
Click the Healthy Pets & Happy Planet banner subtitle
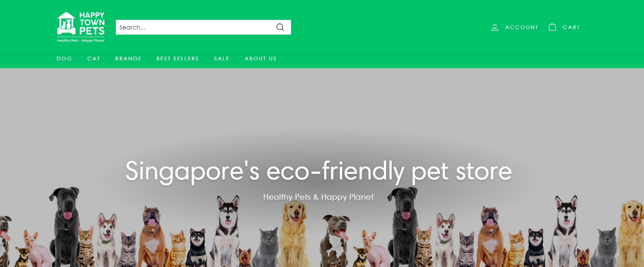click(x=318, y=197)
